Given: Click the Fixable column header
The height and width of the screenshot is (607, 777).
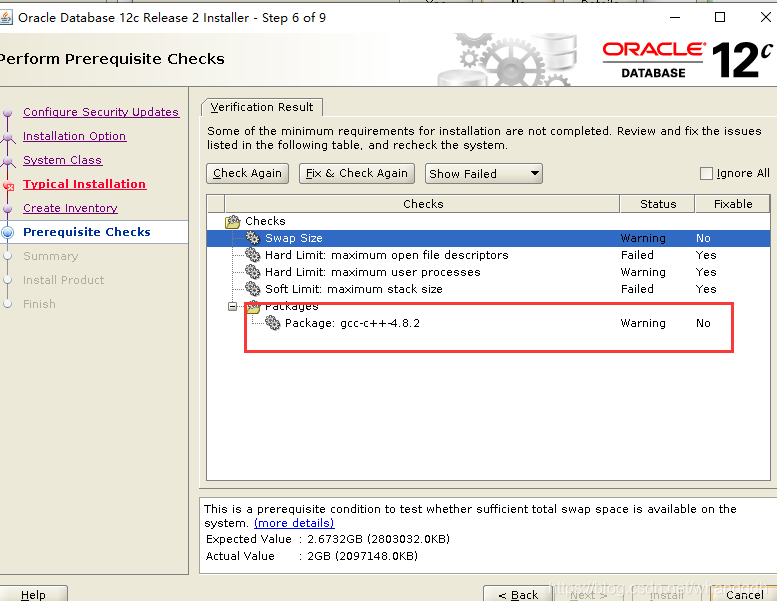Looking at the screenshot, I should (x=733, y=204).
